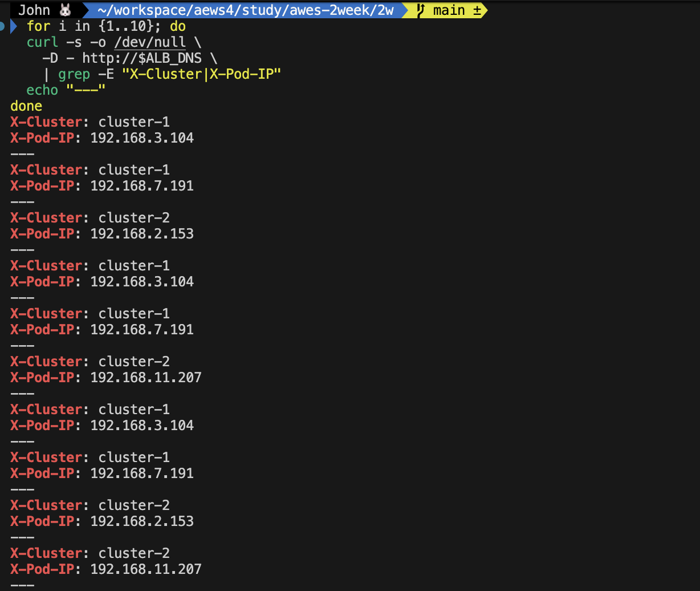This screenshot has height=591, width=700.
Task: Click the main ± git status segment
Action: tap(444, 10)
